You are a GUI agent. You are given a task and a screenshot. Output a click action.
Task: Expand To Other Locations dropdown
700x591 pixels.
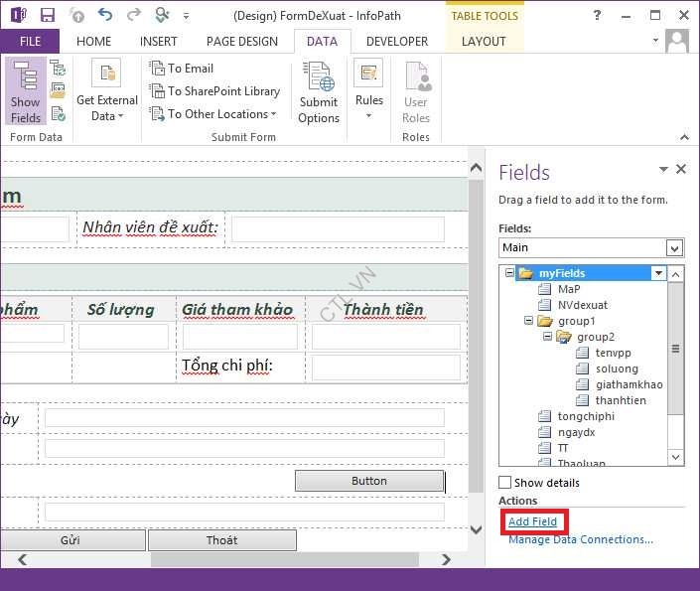[214, 113]
